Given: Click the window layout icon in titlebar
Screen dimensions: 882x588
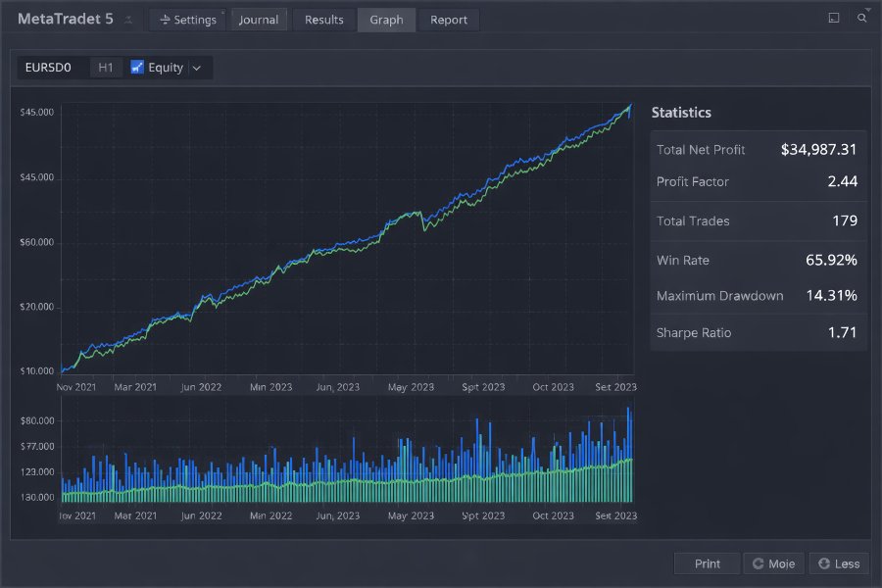Looking at the screenshot, I should (836, 18).
